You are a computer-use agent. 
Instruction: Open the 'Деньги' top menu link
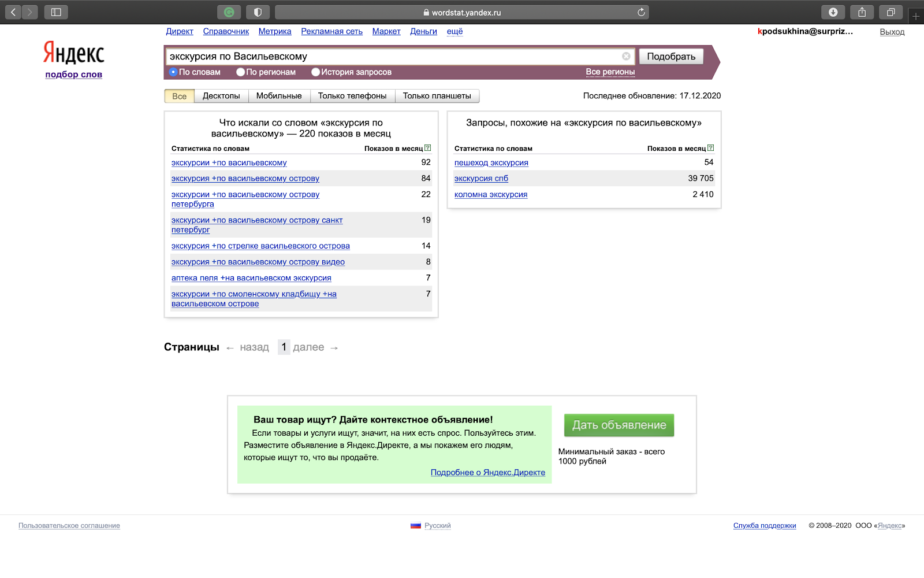[423, 31]
